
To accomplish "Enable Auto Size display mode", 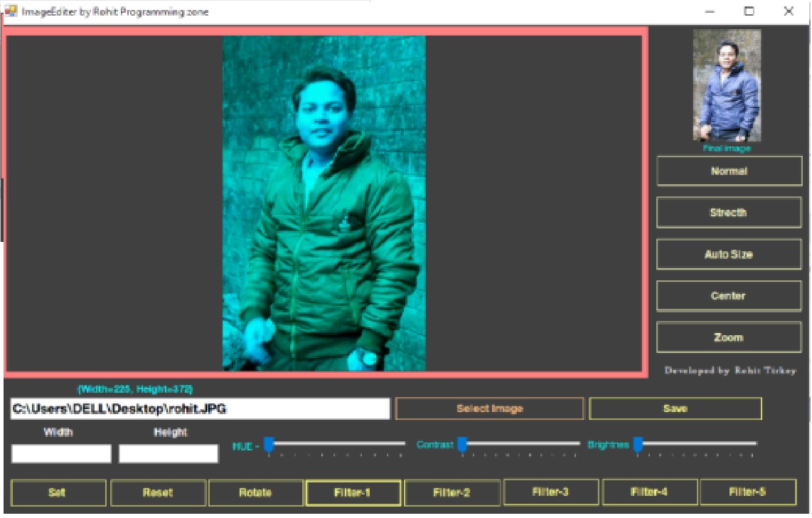I will click(x=728, y=254).
